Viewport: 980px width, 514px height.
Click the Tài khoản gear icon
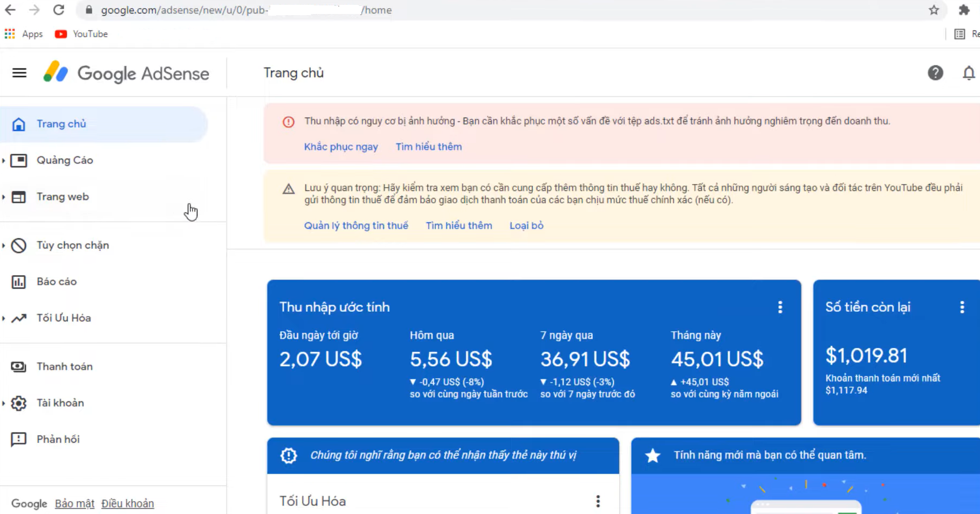click(19, 403)
